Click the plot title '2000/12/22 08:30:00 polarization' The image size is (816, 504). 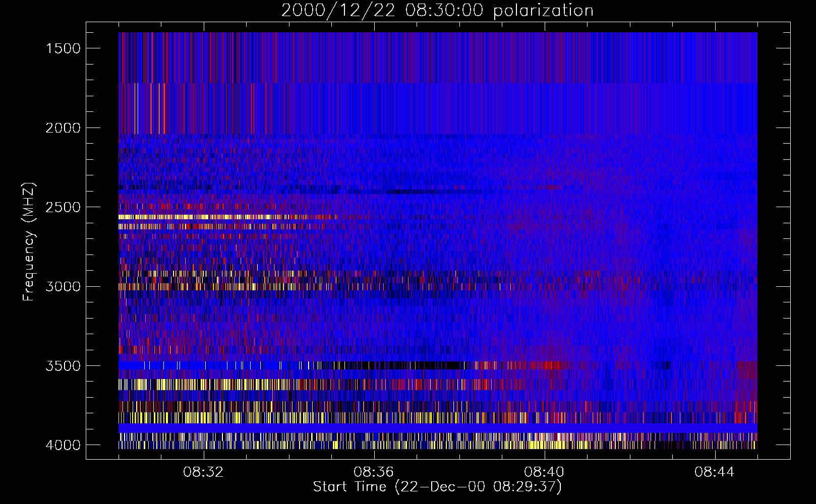click(437, 11)
